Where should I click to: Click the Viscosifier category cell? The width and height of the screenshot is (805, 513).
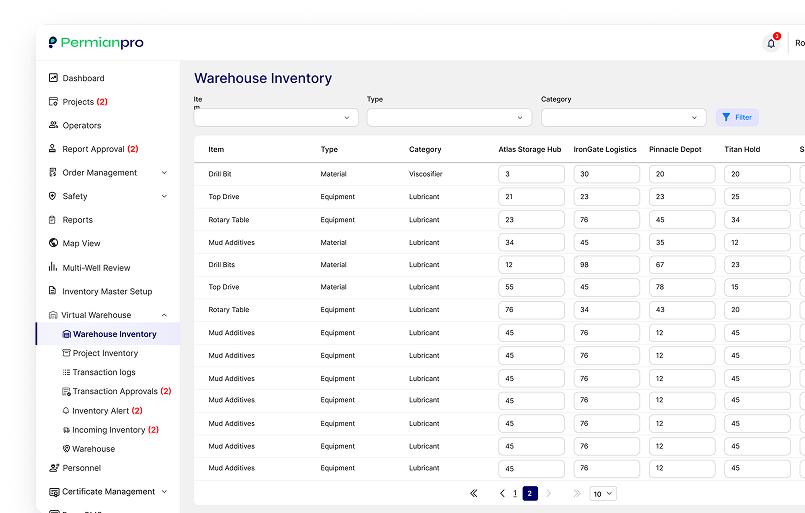click(426, 174)
